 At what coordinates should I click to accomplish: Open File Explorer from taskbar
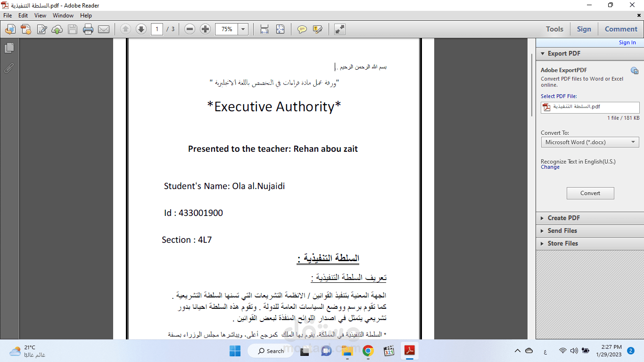347,351
